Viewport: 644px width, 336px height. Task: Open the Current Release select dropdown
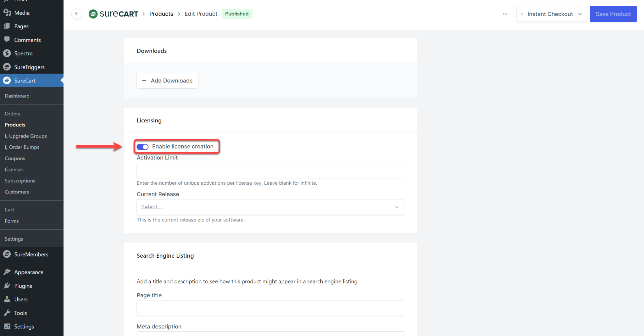coord(270,207)
